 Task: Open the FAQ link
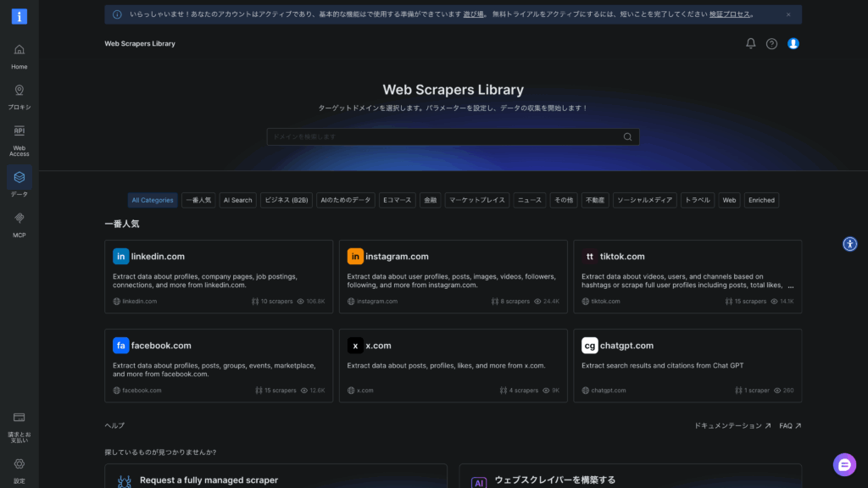(789, 425)
